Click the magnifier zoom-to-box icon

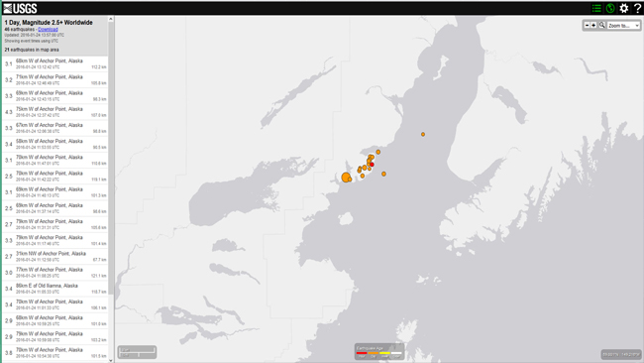click(x=601, y=26)
